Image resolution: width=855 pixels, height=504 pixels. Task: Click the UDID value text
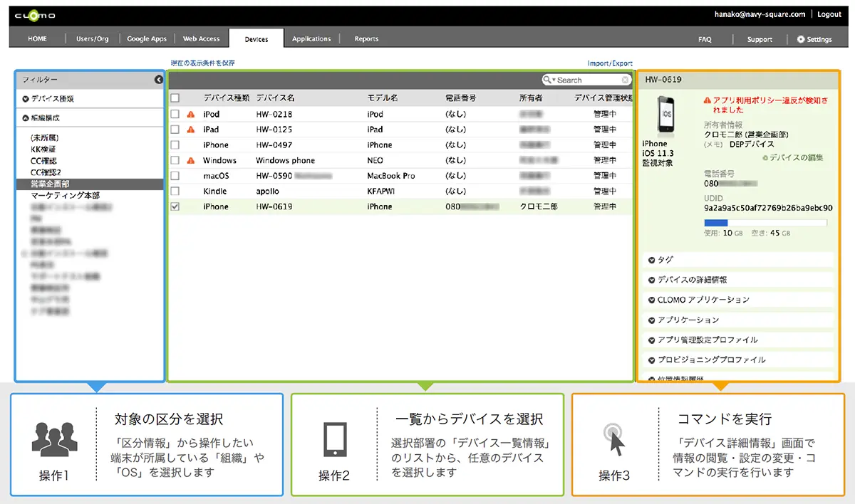coord(768,208)
